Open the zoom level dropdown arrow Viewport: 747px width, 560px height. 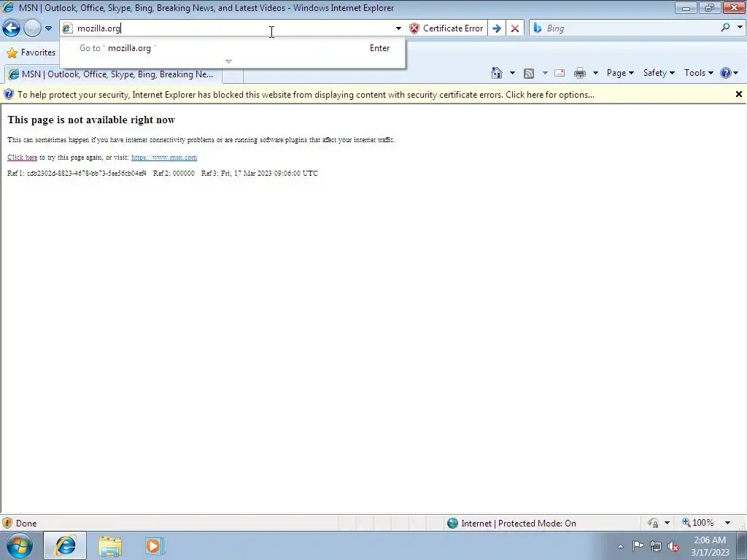click(727, 523)
